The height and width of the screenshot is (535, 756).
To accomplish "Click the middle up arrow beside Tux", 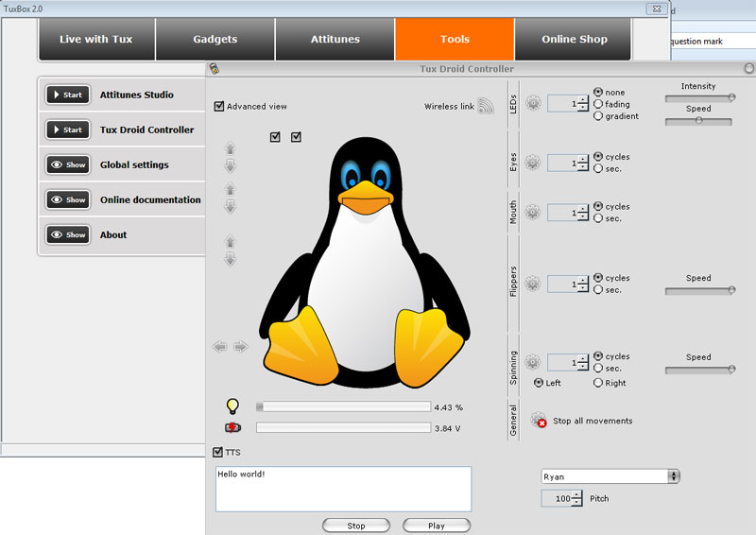I will pyautogui.click(x=231, y=189).
